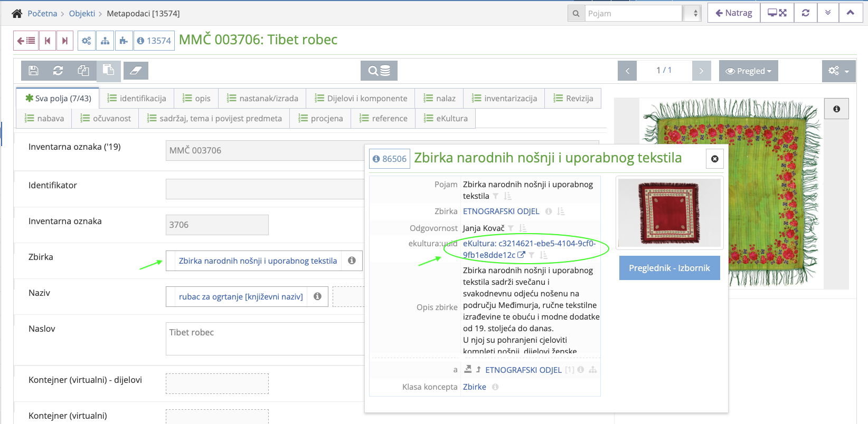Open the Pregled dropdown
Viewport: 868px width, 424px height.
tap(749, 71)
